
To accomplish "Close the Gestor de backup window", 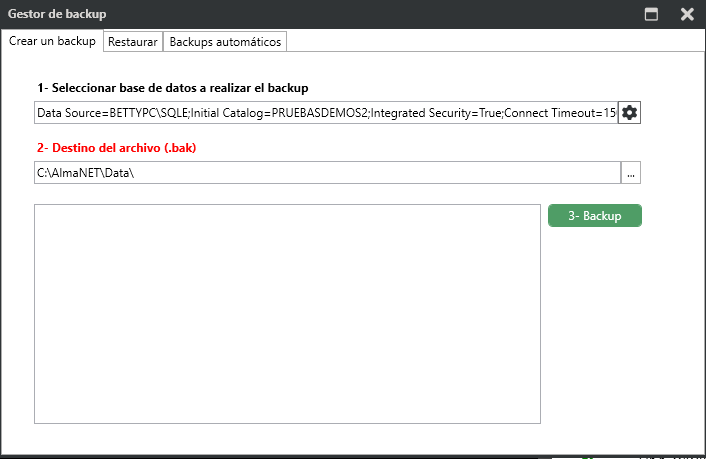I will pyautogui.click(x=687, y=14).
